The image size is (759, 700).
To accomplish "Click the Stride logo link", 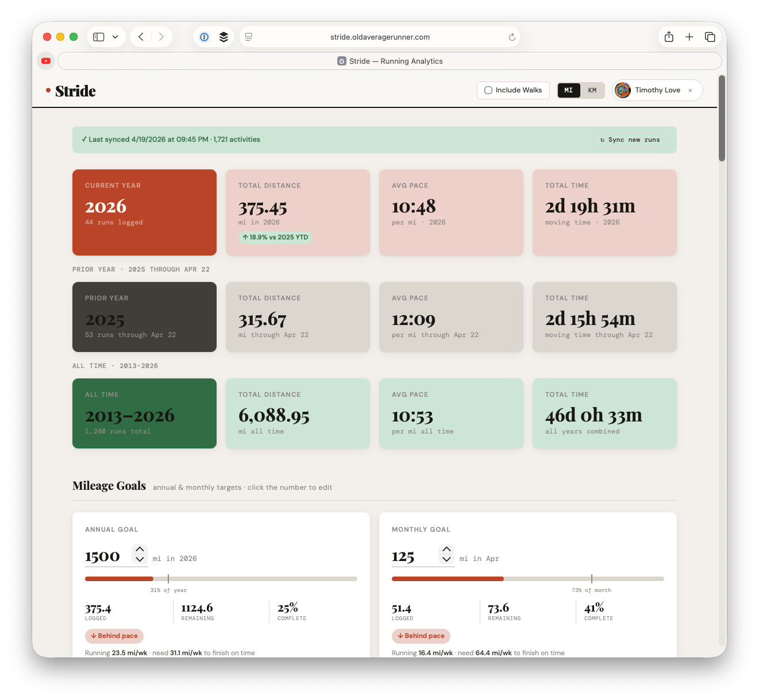I will [x=75, y=91].
